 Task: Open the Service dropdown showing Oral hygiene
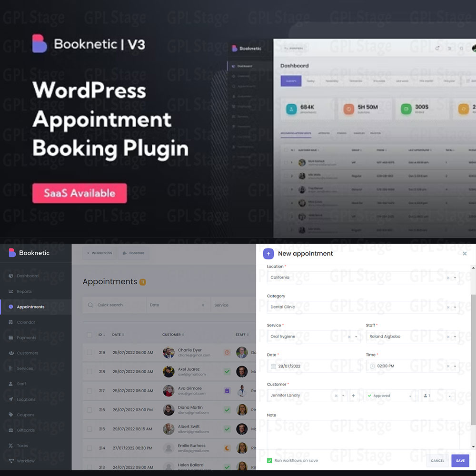click(314, 337)
